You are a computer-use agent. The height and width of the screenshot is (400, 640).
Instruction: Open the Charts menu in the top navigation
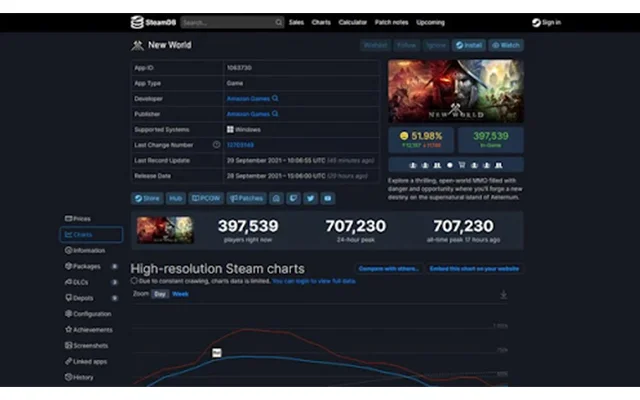(x=321, y=22)
